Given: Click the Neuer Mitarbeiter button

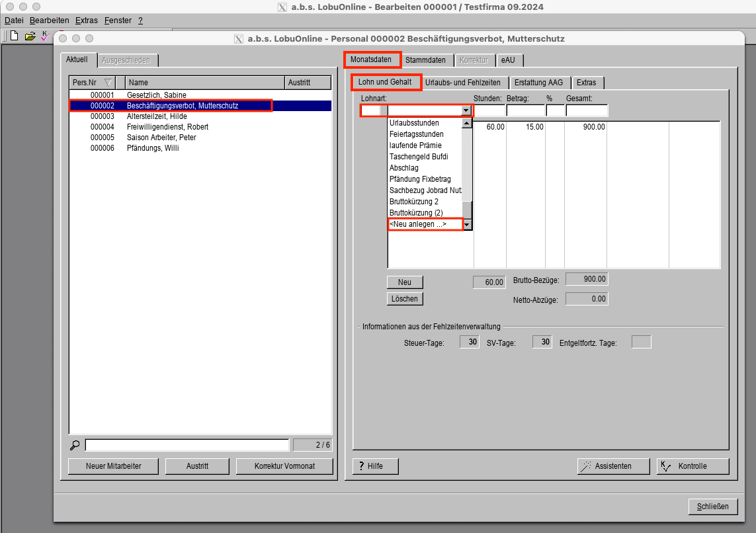Looking at the screenshot, I should coord(113,466).
